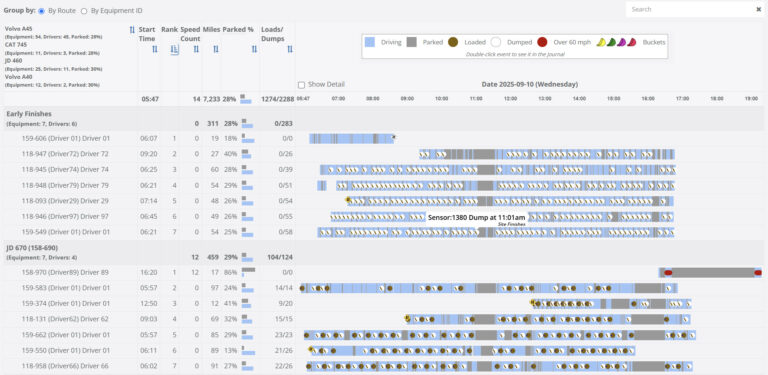Click the 16:20 start time cell
Screen dimensions: 768x375
pyautogui.click(x=149, y=272)
